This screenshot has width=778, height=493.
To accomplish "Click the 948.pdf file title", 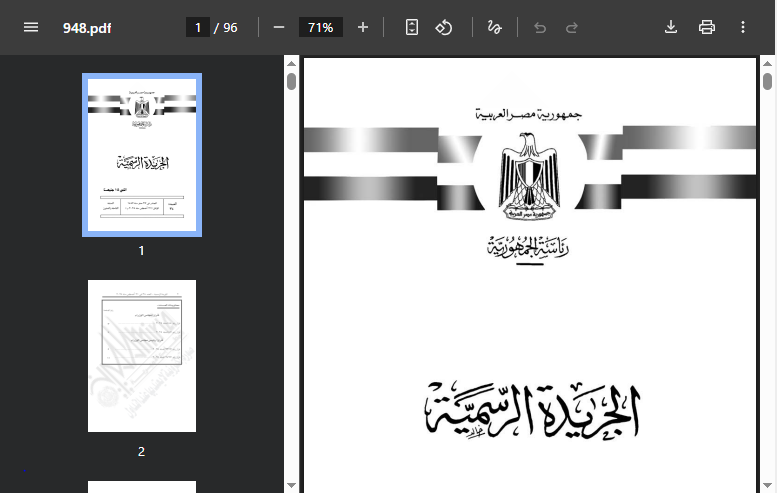I will [87, 28].
